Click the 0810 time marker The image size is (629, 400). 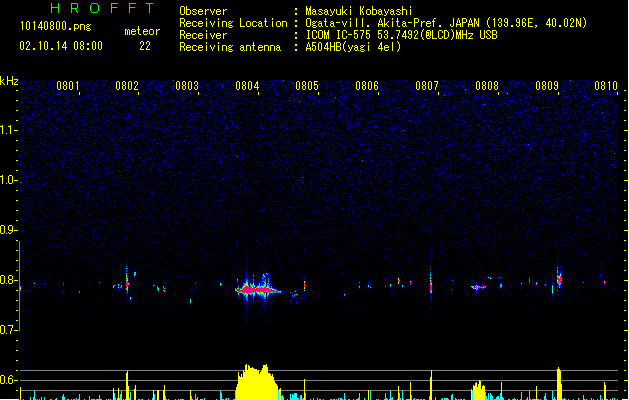coord(606,86)
